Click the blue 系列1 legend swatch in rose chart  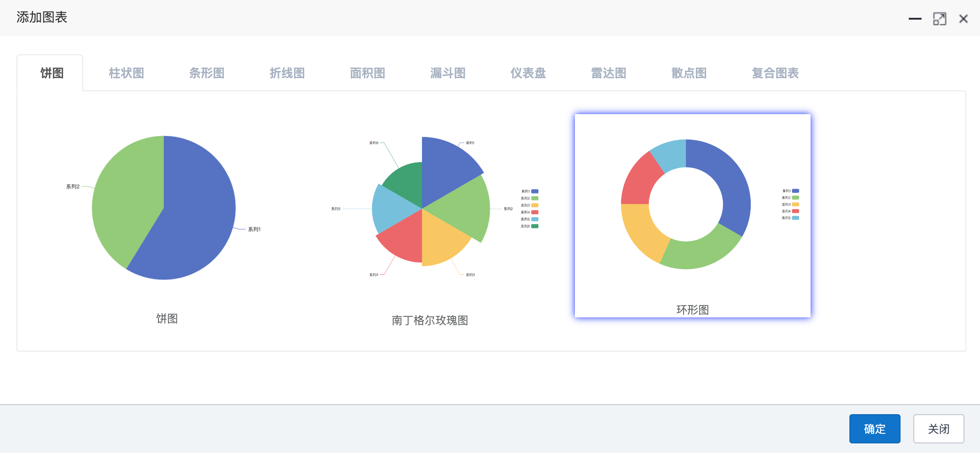click(x=535, y=191)
